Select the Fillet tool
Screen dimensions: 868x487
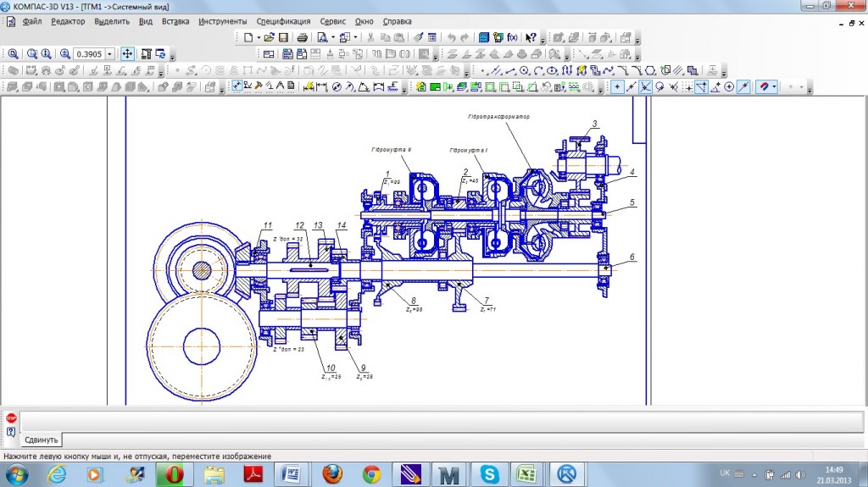coord(637,71)
